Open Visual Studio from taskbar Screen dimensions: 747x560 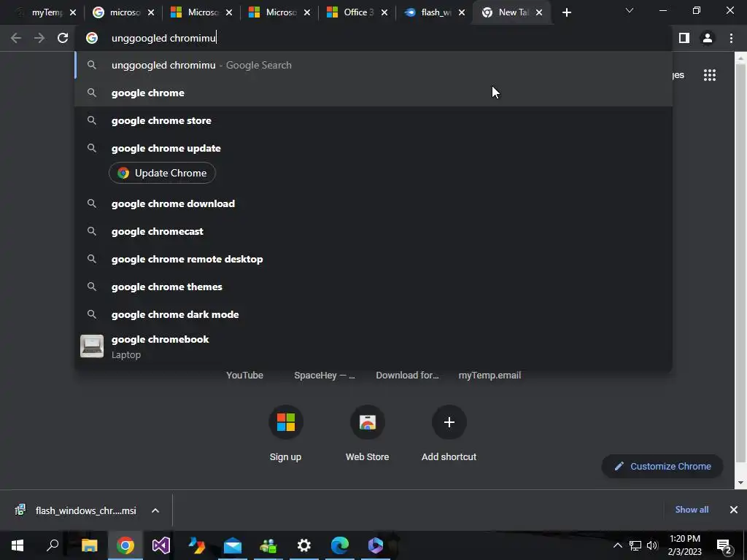click(161, 545)
